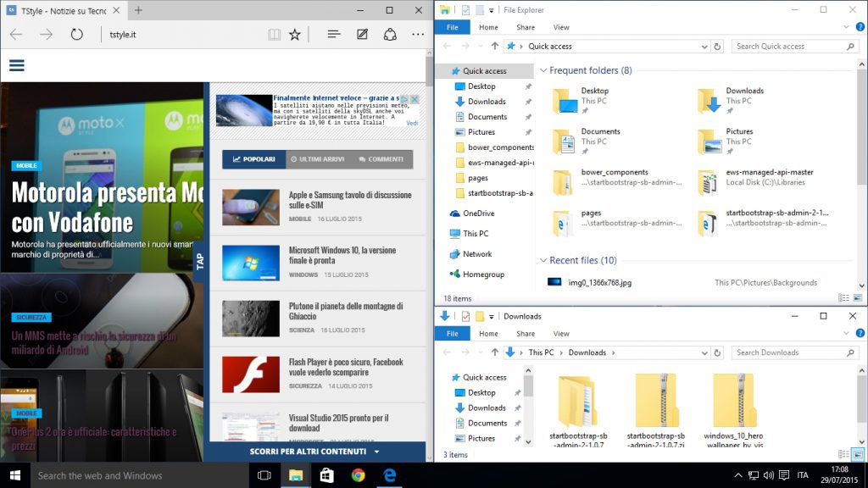
Task: Switch to the ULTIMI ARRIVI tab
Action: (x=318, y=159)
